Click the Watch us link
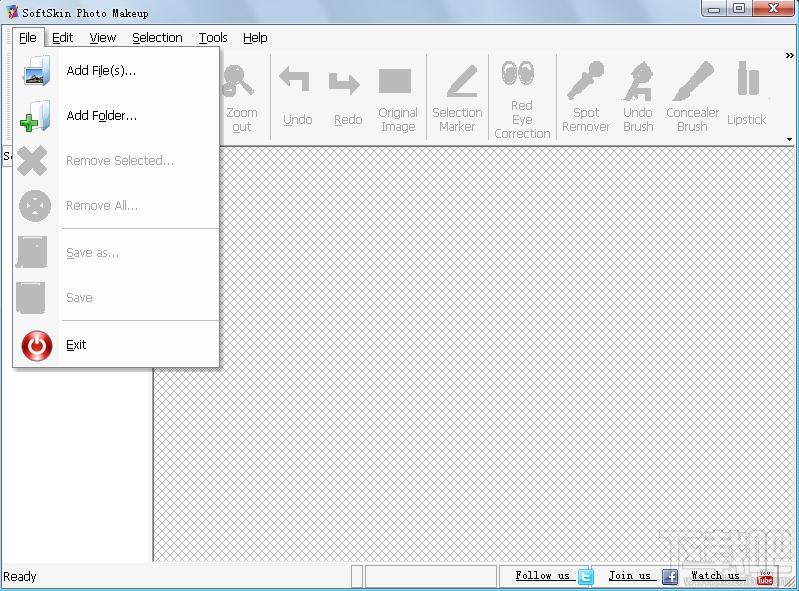The height and width of the screenshot is (591, 799). [x=715, y=576]
